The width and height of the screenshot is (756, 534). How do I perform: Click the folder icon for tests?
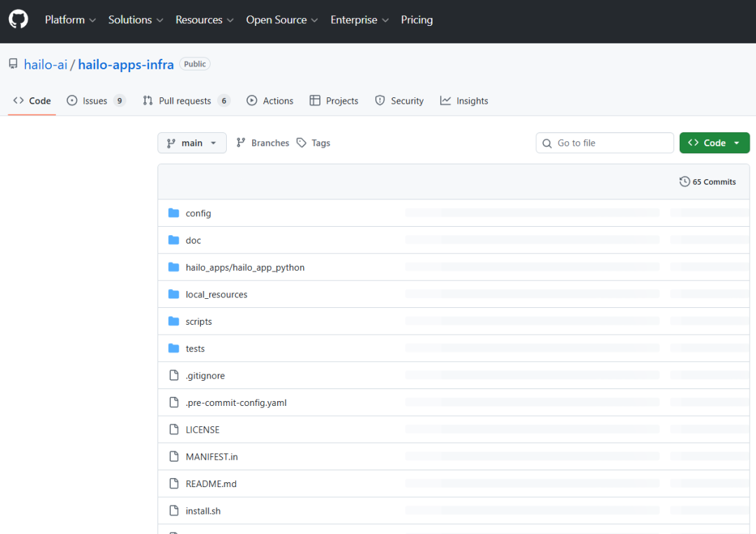[174, 348]
